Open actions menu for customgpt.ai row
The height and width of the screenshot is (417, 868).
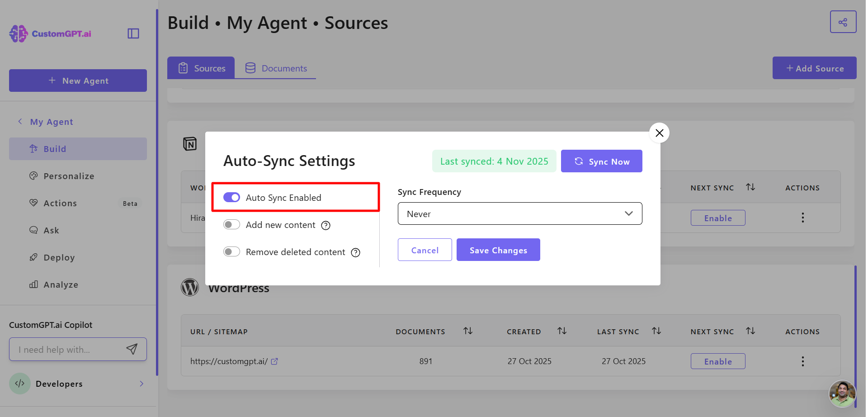click(803, 361)
